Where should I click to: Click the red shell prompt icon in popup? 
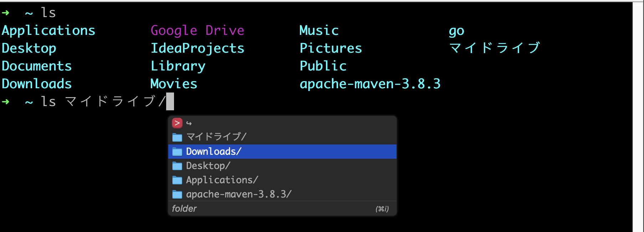click(177, 123)
